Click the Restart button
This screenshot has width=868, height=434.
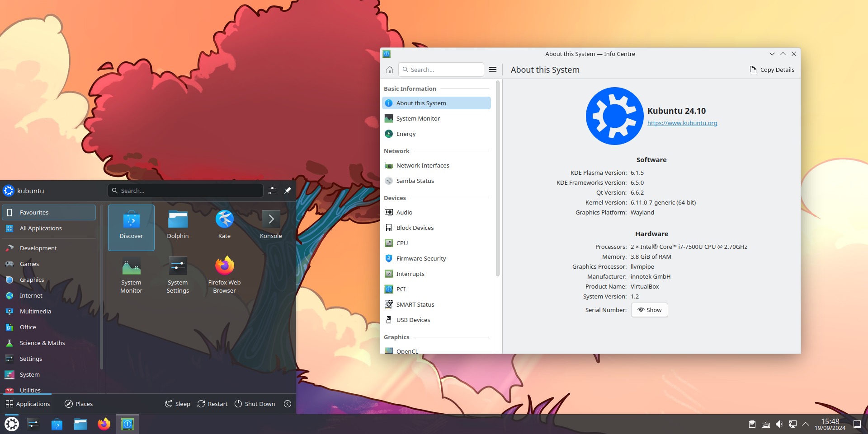pyautogui.click(x=212, y=404)
